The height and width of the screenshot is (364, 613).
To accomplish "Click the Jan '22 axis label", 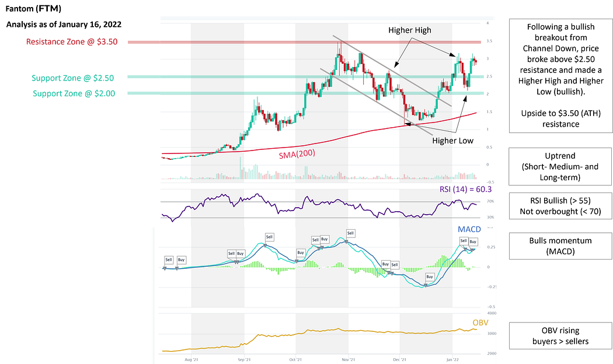I will coord(452,359).
